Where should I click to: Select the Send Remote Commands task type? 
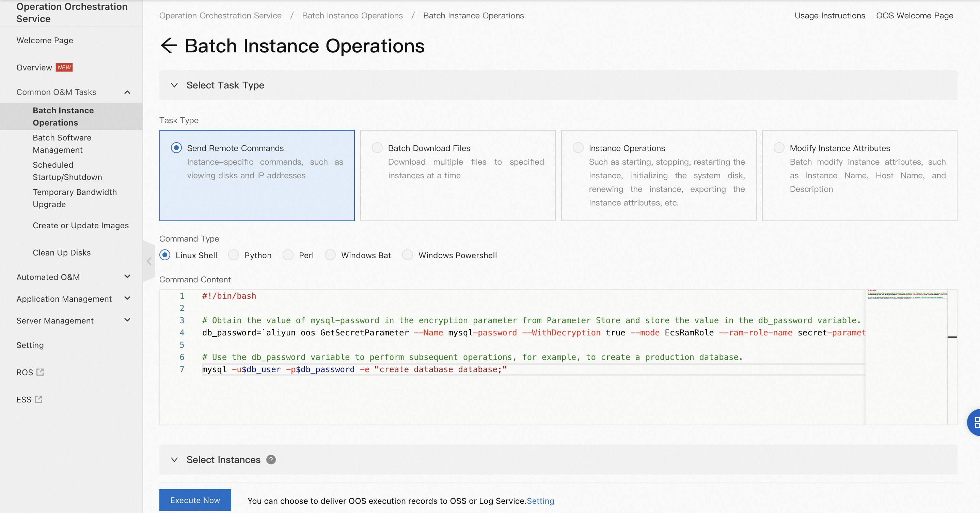[257, 175]
